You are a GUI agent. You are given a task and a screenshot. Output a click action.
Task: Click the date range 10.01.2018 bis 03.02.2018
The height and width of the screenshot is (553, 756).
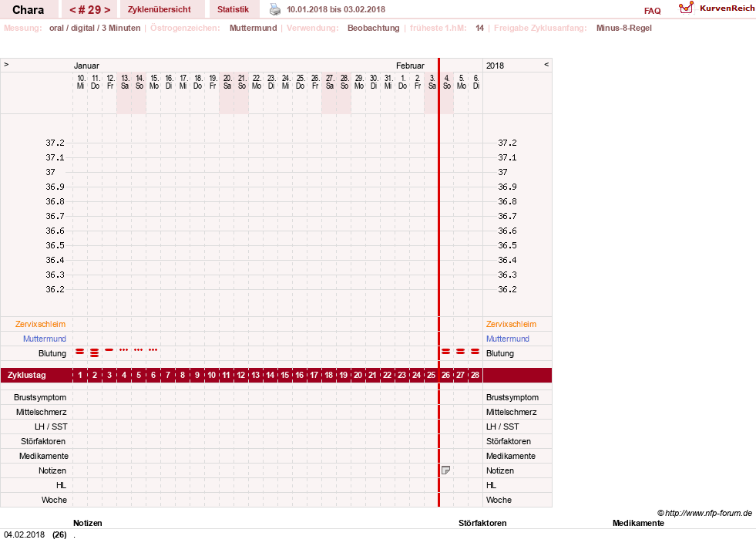click(x=336, y=9)
